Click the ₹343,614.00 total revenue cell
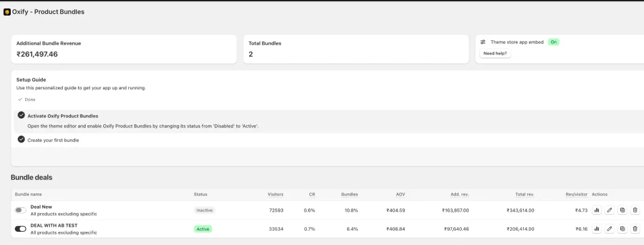The image size is (644, 245). [x=520, y=210]
